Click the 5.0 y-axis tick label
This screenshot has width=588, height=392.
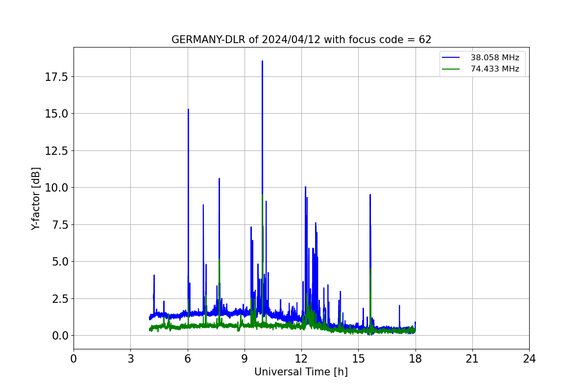tap(60, 262)
